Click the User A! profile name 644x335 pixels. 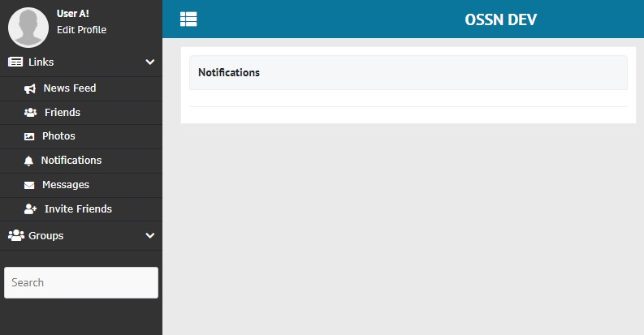tap(73, 14)
